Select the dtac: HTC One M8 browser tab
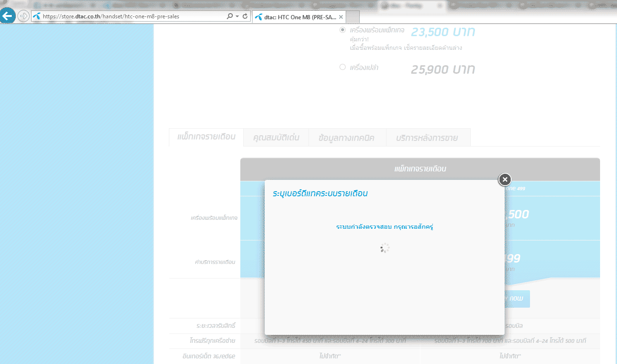 point(300,17)
